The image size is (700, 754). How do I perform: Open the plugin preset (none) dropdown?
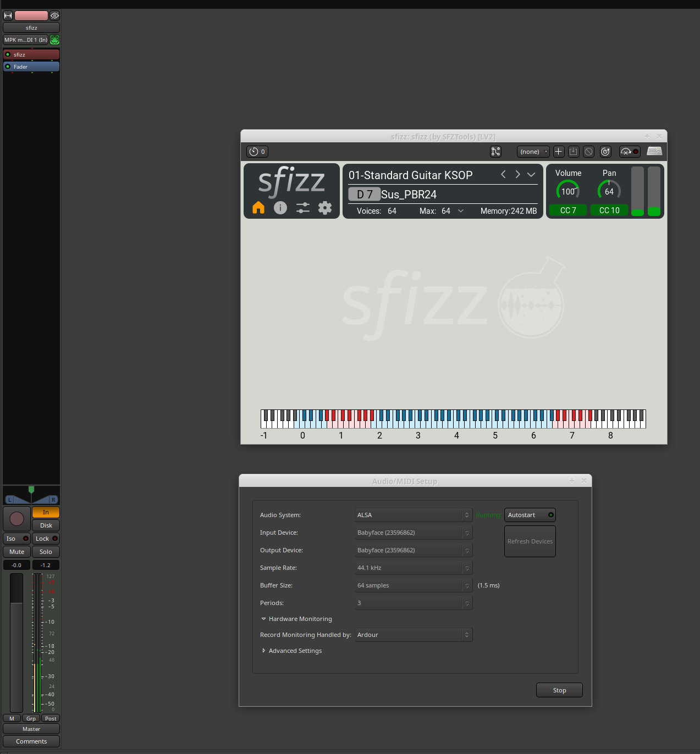click(x=533, y=152)
